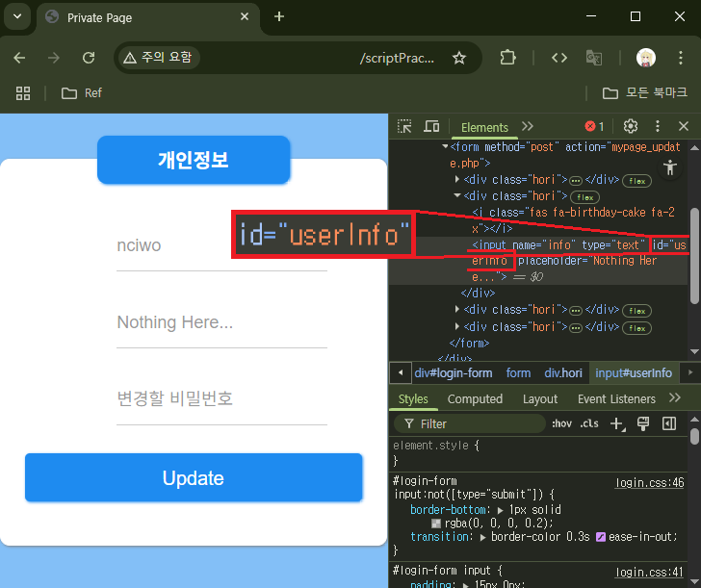Expand the transition shorthand value
701x588 pixels.
482,537
